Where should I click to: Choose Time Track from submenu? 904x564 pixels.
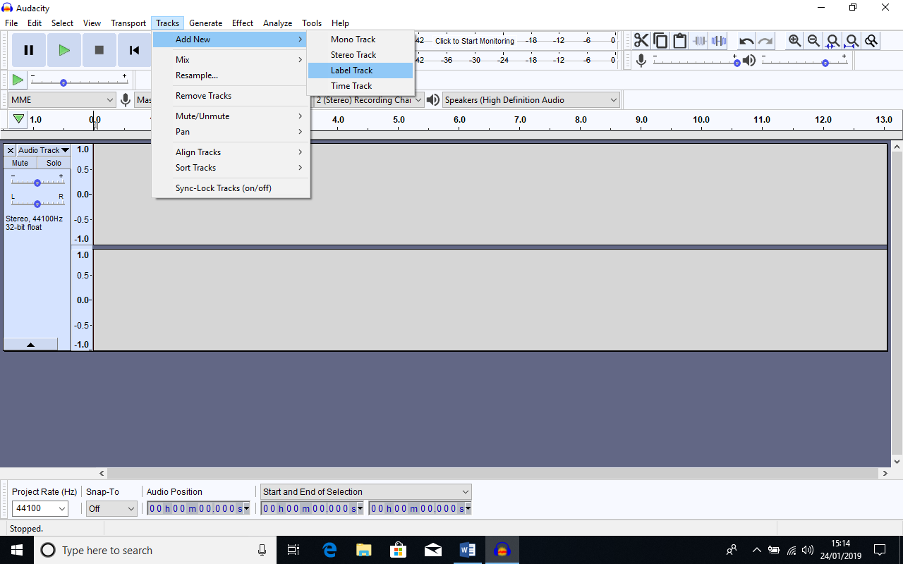360,85
